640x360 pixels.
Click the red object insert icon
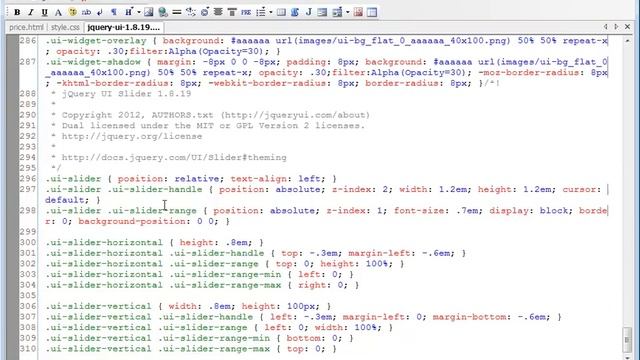[358, 12]
